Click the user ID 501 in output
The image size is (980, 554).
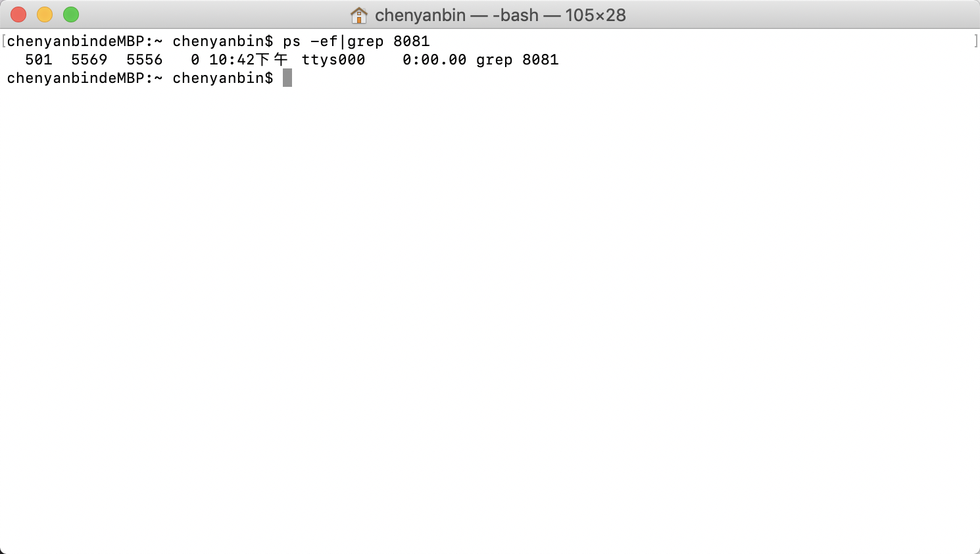click(39, 60)
